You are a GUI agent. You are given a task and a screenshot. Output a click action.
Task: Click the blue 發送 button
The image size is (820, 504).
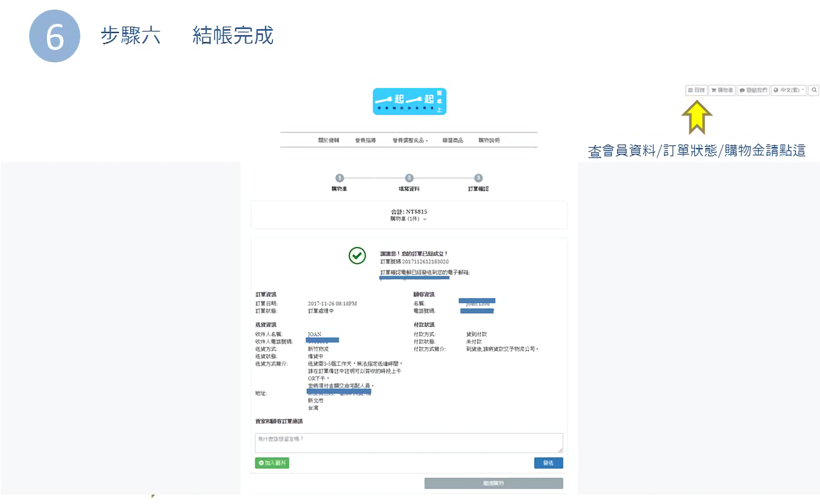tap(548, 463)
